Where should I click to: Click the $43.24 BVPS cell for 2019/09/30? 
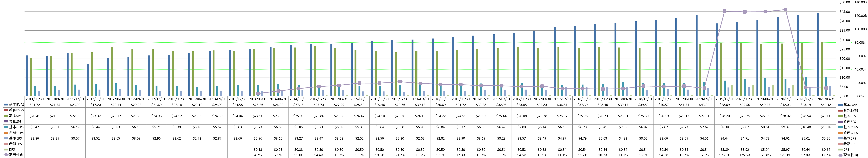704,105
